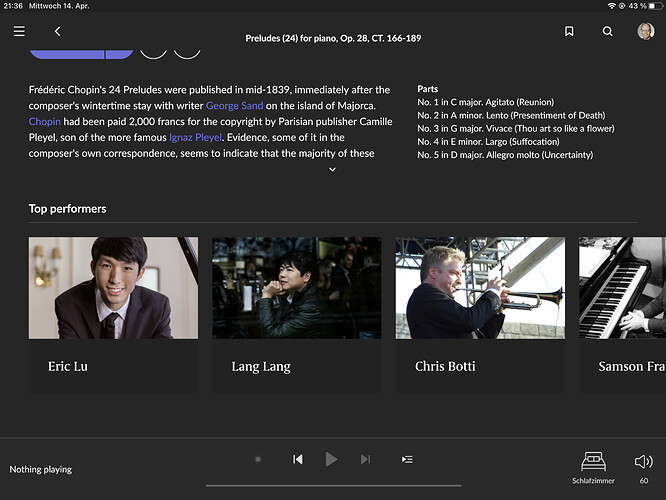Click the purple button's right segment

coord(119,54)
